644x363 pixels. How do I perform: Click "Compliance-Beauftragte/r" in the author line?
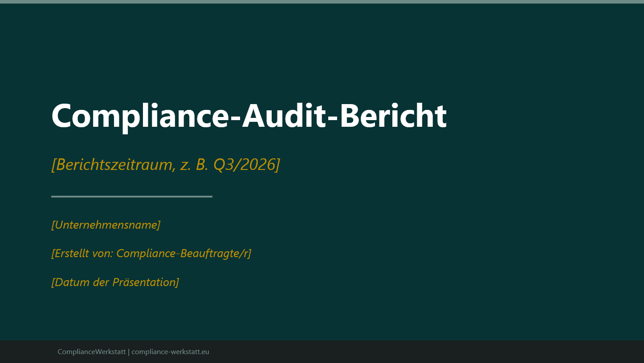tap(183, 254)
